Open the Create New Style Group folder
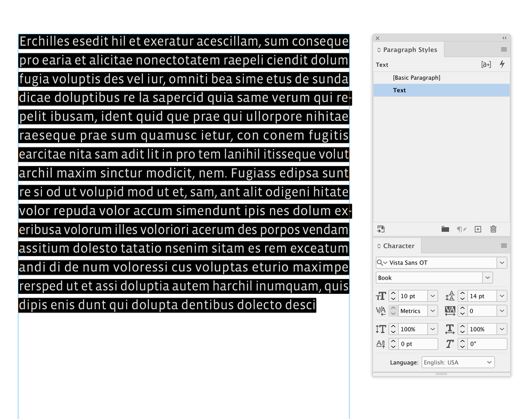 pyautogui.click(x=445, y=229)
